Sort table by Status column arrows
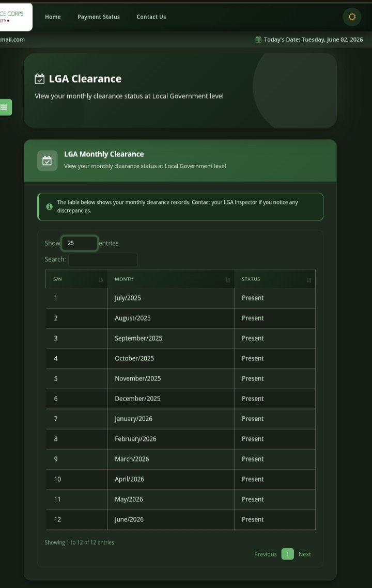This screenshot has width=372, height=588. pos(309,280)
